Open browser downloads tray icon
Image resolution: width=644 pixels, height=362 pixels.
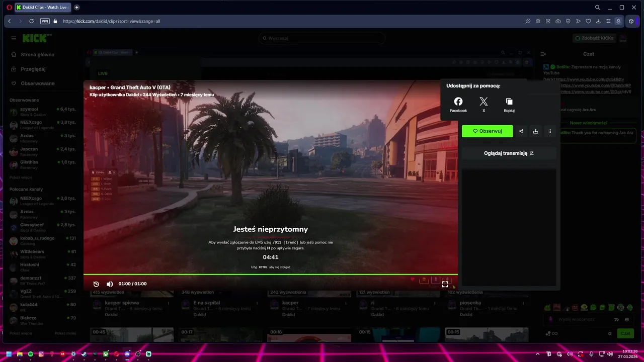[598, 21]
